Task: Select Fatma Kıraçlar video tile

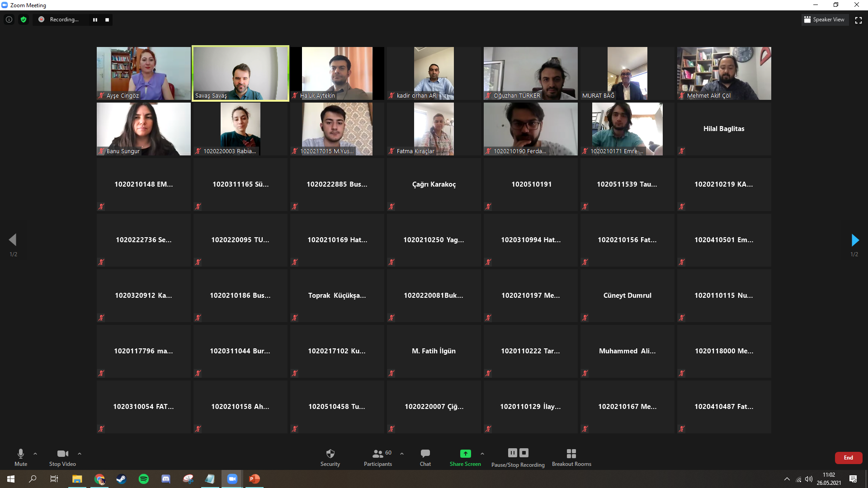Action: [x=434, y=129]
